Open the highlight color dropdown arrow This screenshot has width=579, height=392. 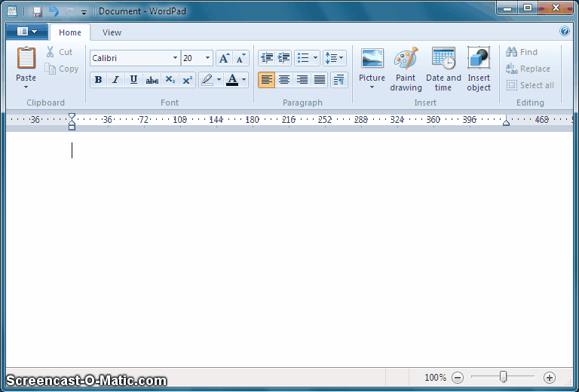(x=219, y=80)
